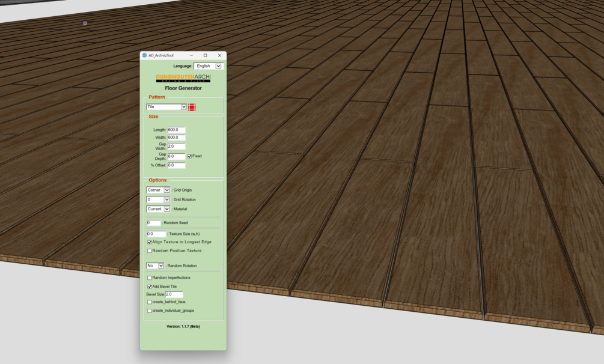This screenshot has width=604, height=364.
Task: Click the red tile pattern preview icon
Action: [x=192, y=107]
